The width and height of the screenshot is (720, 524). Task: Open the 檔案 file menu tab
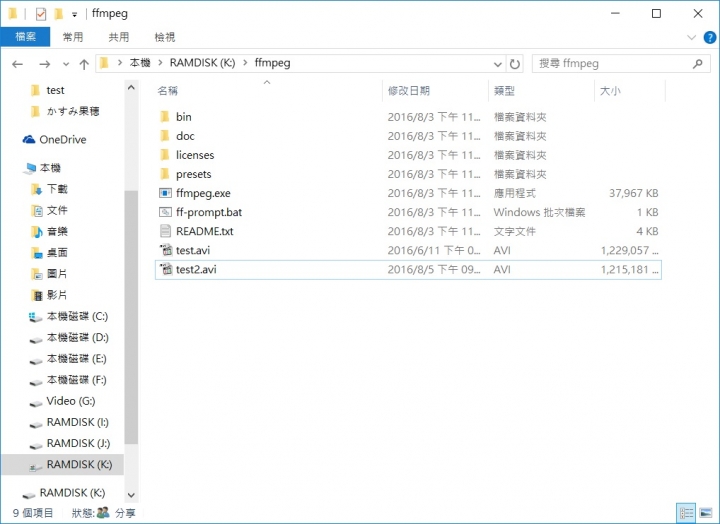coord(25,37)
